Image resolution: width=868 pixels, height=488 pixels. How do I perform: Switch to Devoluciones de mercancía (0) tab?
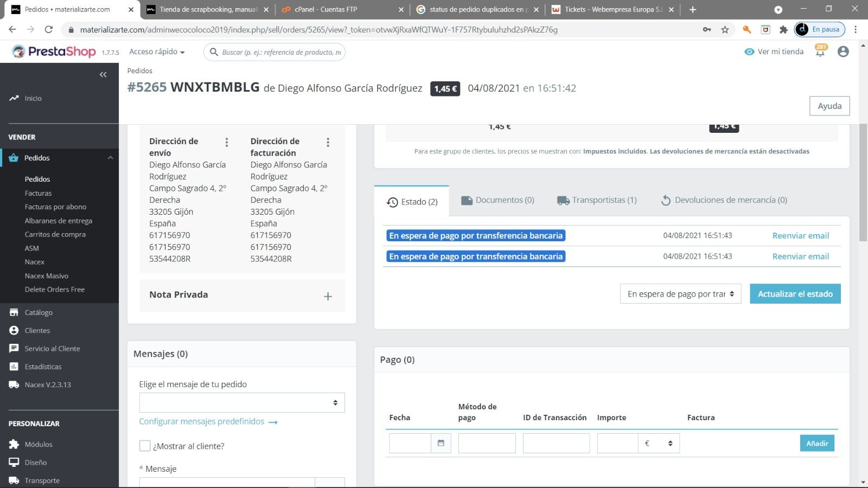coord(724,200)
